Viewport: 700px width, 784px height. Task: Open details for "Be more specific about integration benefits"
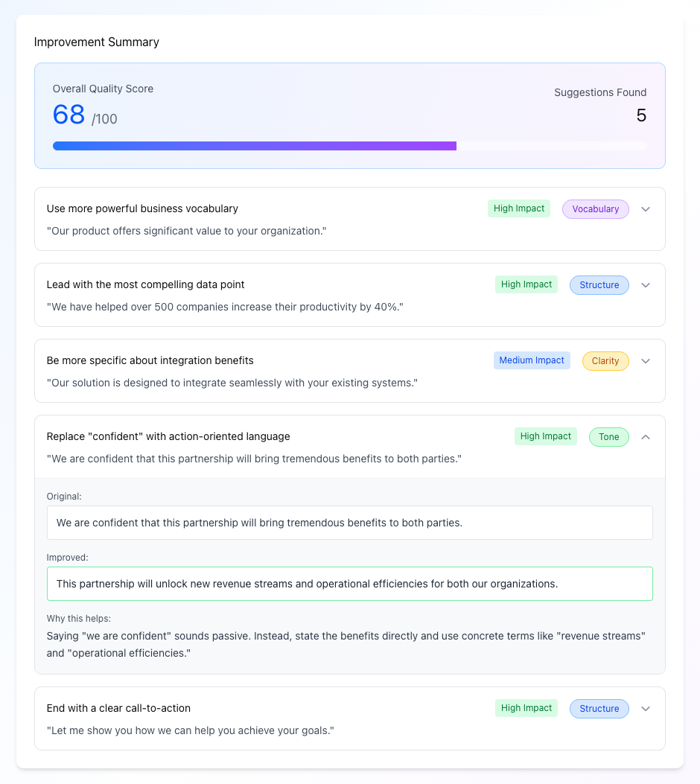[646, 361]
